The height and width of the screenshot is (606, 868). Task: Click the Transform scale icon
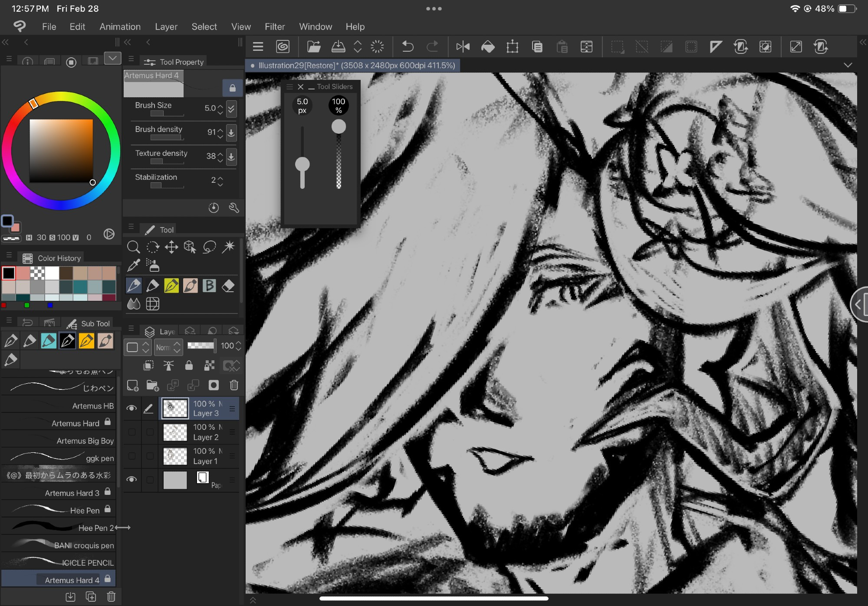point(513,46)
